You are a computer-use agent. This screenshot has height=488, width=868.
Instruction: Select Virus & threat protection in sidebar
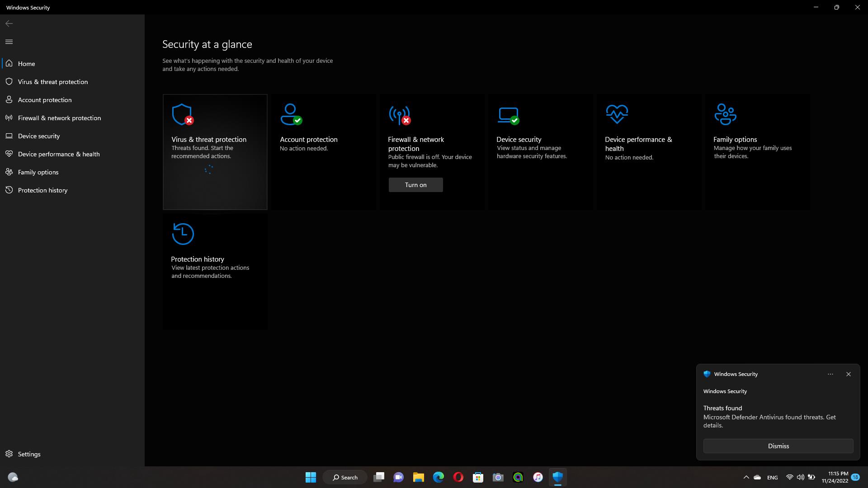[52, 82]
